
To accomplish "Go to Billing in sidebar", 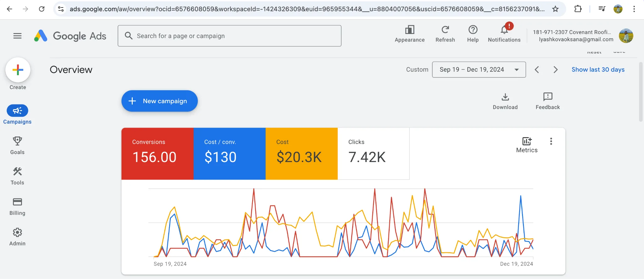I will click(x=17, y=206).
